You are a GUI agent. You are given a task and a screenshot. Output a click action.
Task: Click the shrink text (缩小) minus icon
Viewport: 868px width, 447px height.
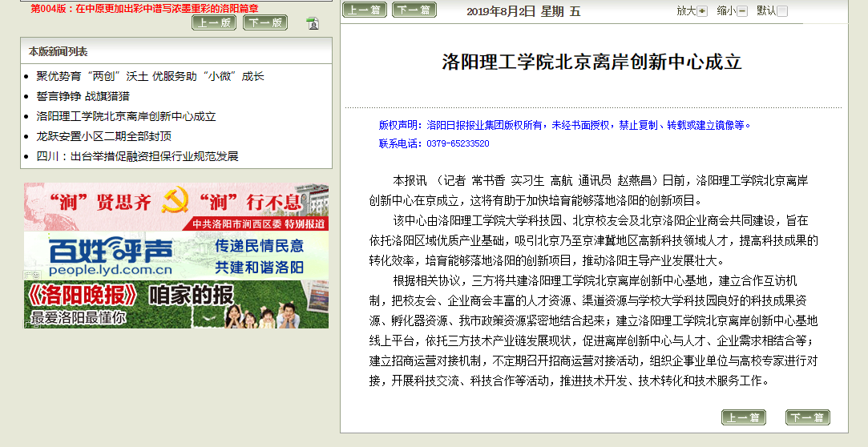point(742,11)
